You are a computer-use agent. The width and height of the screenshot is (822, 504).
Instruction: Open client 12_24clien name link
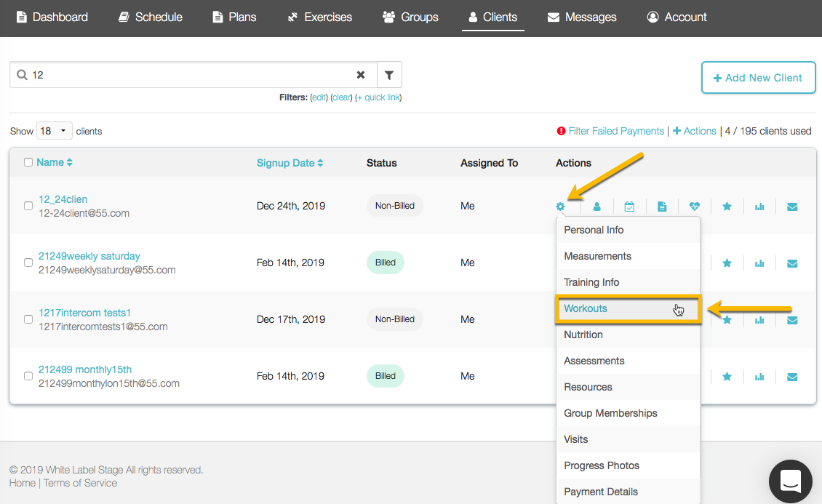click(x=63, y=199)
